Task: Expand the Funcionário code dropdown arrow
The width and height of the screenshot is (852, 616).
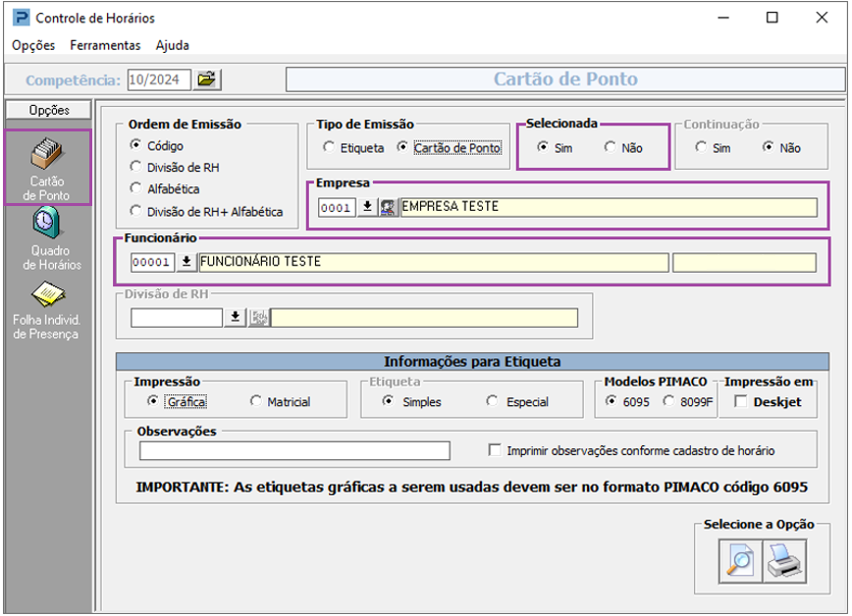Action: click(x=186, y=262)
